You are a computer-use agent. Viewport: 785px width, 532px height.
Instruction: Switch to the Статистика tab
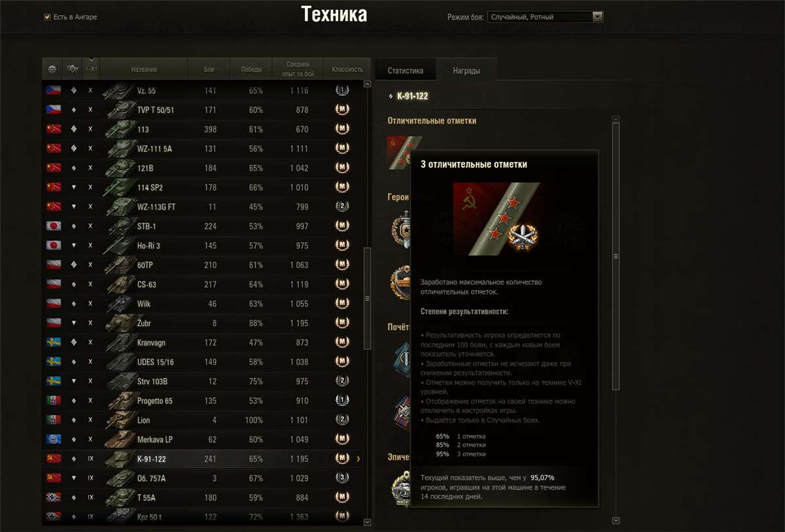[405, 71]
